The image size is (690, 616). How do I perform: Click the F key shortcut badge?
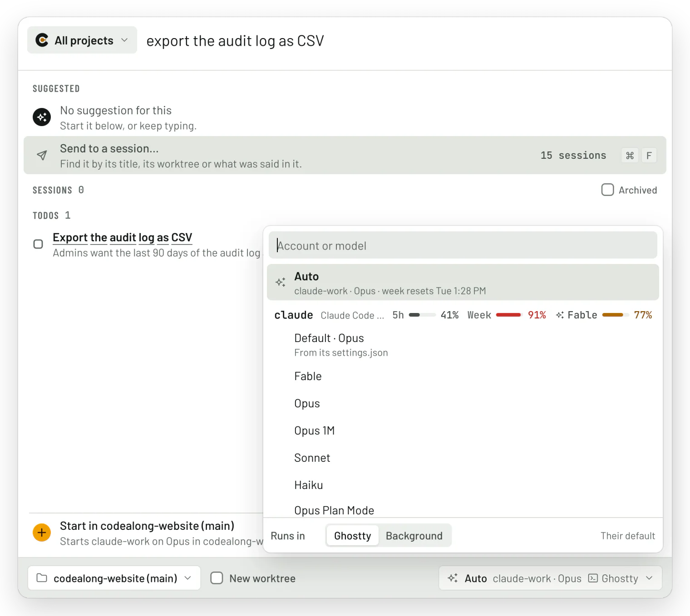[649, 156]
